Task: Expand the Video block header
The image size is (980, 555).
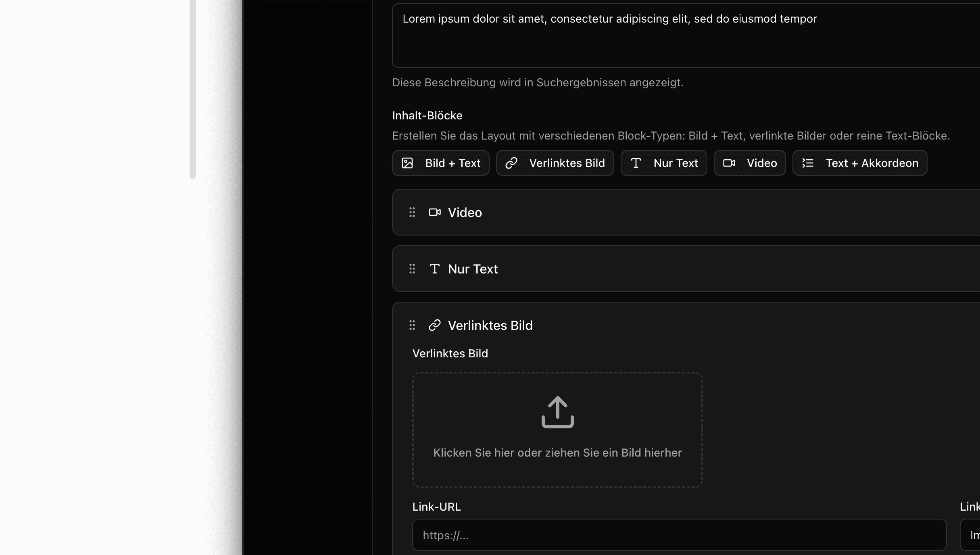Action: coord(465,213)
